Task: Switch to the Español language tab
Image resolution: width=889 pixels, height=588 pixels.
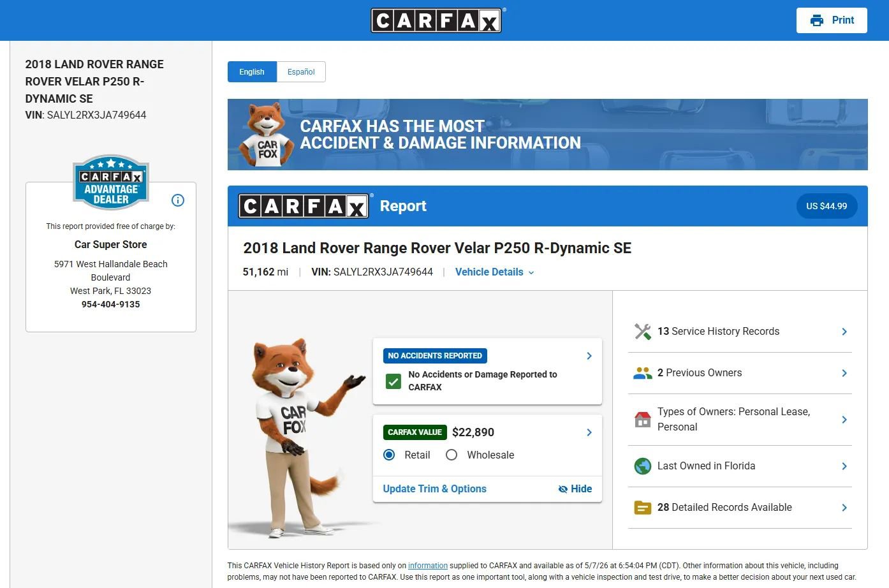Action: tap(301, 72)
